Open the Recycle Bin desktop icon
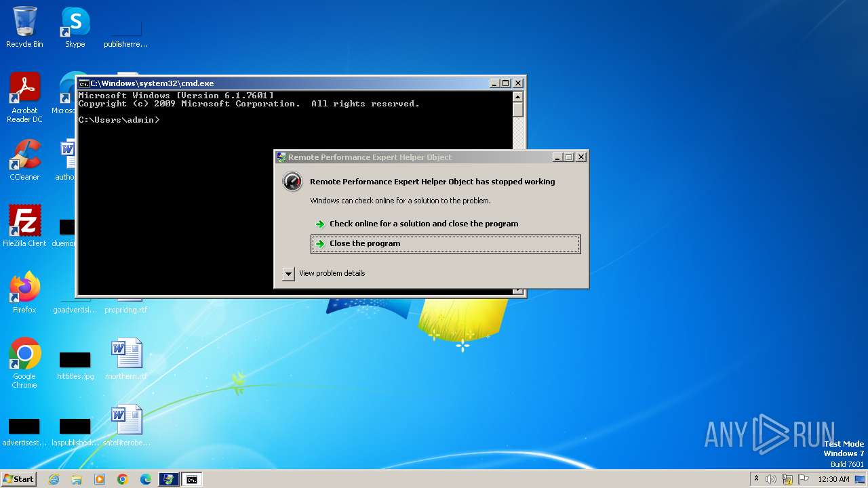The image size is (868, 488). (24, 27)
